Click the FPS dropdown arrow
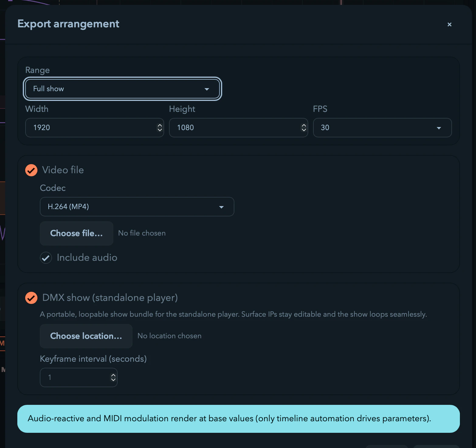This screenshot has width=476, height=448. click(x=439, y=128)
